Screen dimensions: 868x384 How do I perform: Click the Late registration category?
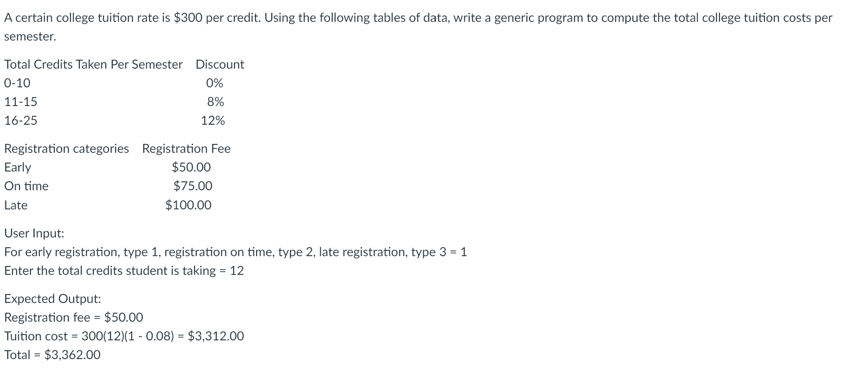point(16,205)
